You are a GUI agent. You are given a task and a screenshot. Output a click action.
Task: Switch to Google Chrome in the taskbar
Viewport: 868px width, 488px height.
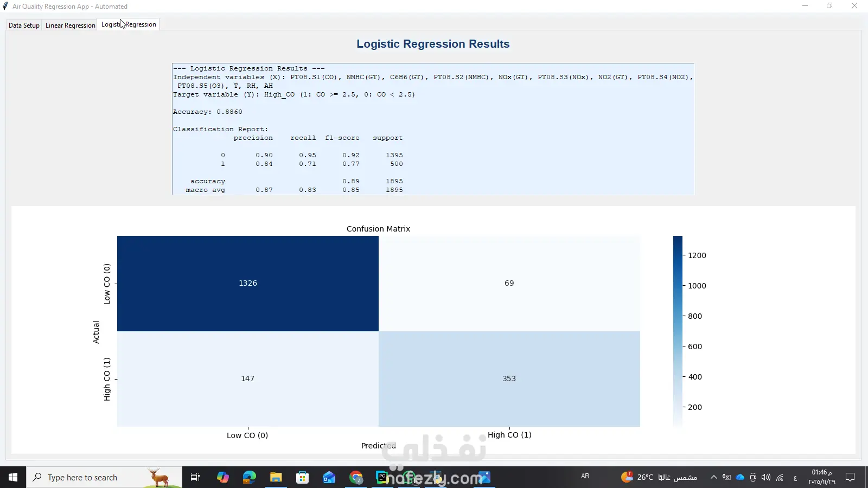356,477
